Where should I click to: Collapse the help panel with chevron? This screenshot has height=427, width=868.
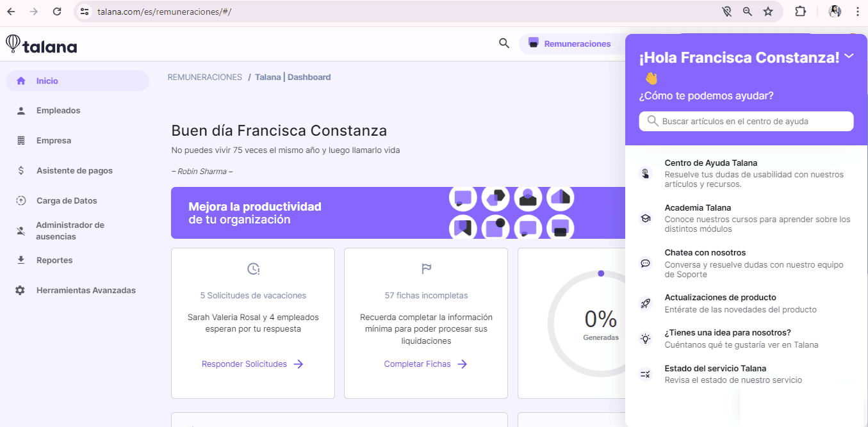[x=849, y=56]
